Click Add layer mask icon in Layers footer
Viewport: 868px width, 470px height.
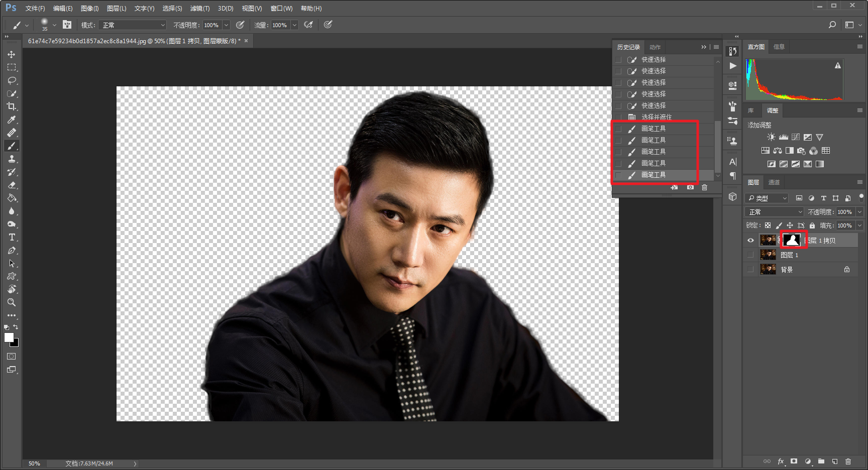(x=794, y=461)
